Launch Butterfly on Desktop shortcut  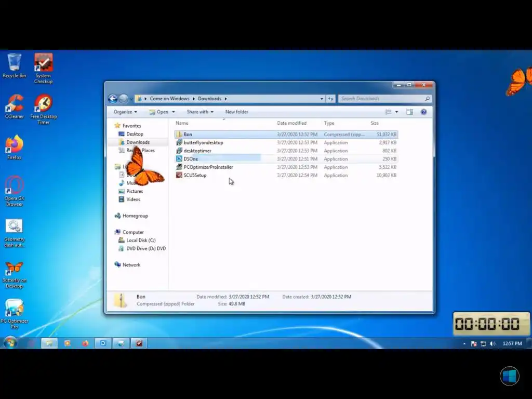point(14,274)
